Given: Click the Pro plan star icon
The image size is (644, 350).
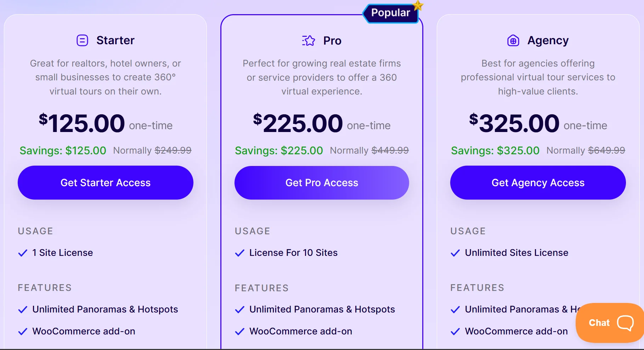Looking at the screenshot, I should (309, 41).
